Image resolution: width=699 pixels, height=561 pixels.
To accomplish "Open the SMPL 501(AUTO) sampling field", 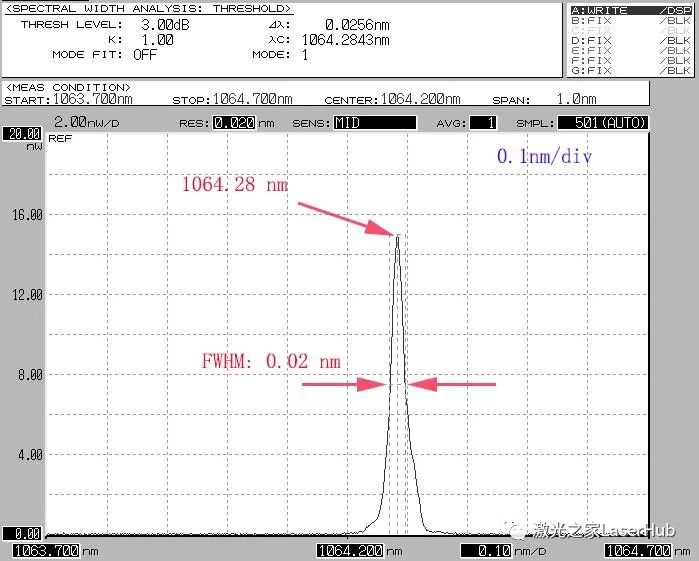I will [x=603, y=123].
